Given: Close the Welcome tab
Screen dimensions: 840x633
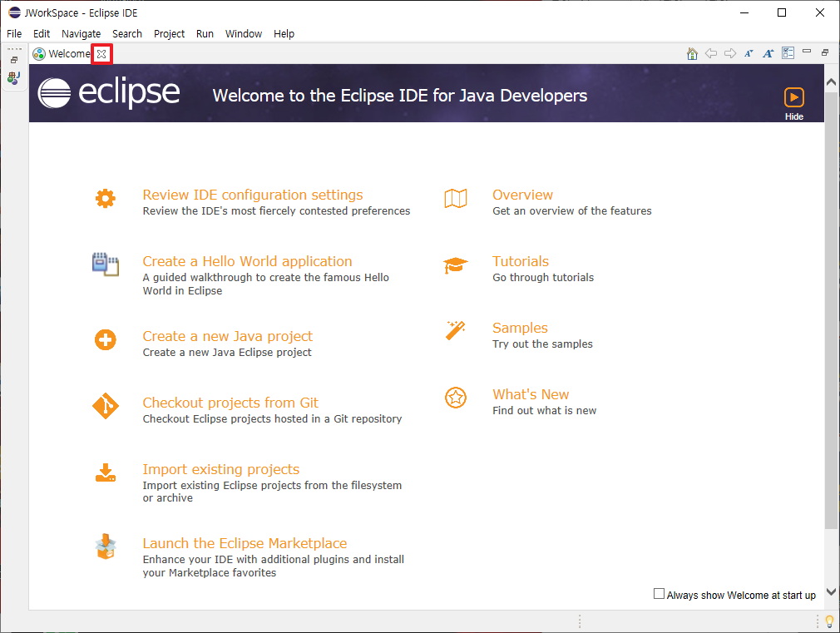Looking at the screenshot, I should coord(101,53).
